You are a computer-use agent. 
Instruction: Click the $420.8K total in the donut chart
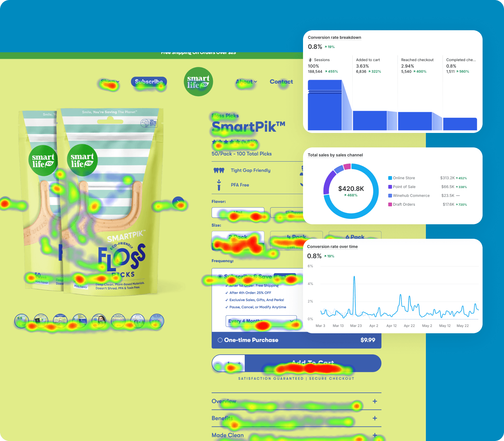click(351, 189)
